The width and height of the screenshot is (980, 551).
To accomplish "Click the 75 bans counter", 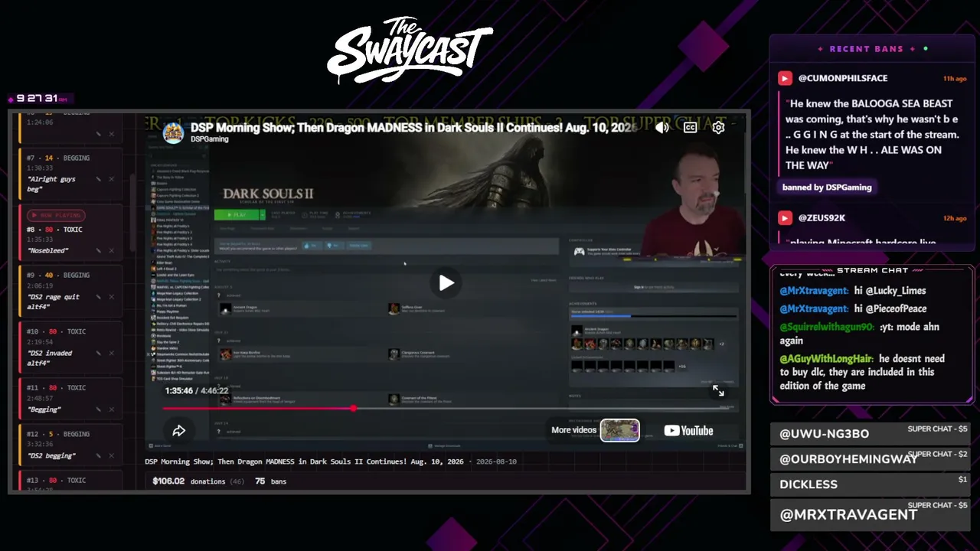I will point(271,481).
